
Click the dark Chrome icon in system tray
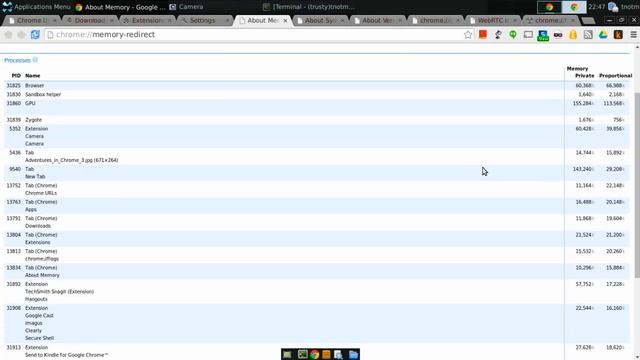(x=549, y=7)
